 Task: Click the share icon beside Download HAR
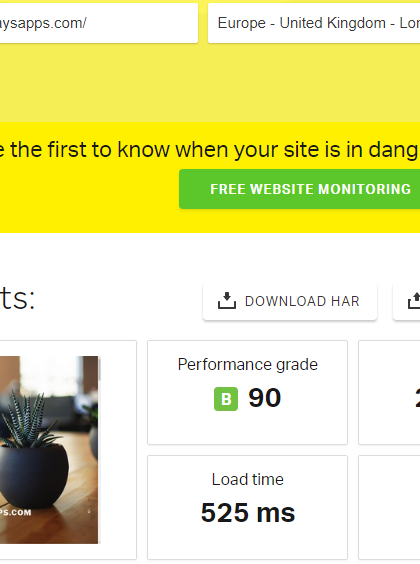coord(414,301)
